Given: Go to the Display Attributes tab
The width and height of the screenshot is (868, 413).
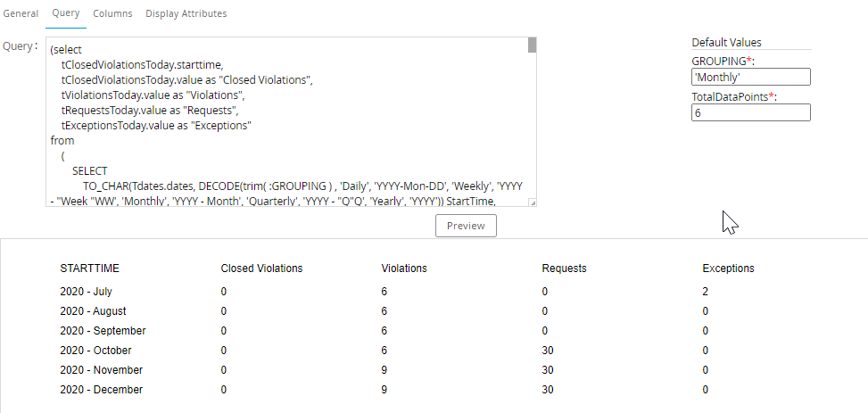Looking at the screenshot, I should point(186,13).
